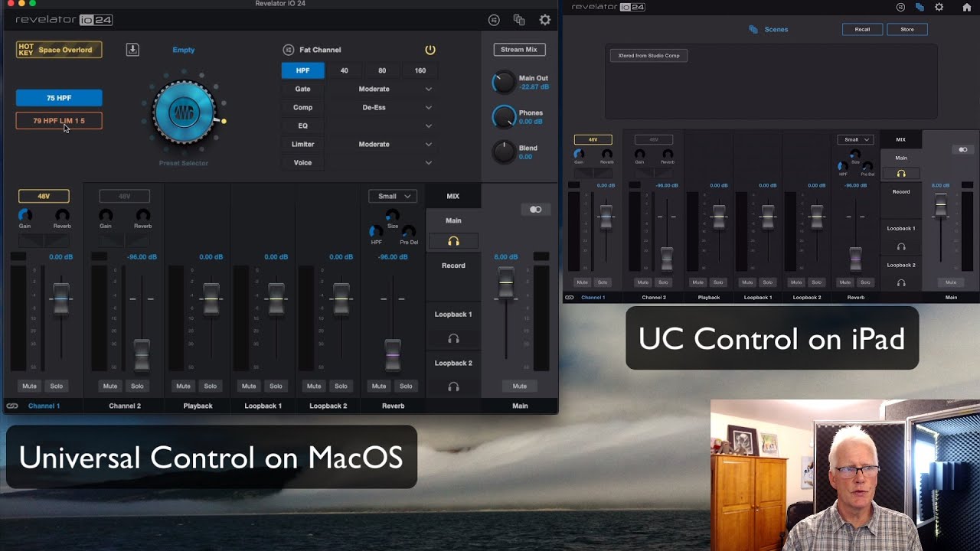
Task: Click the save preset download icon
Action: click(x=132, y=50)
